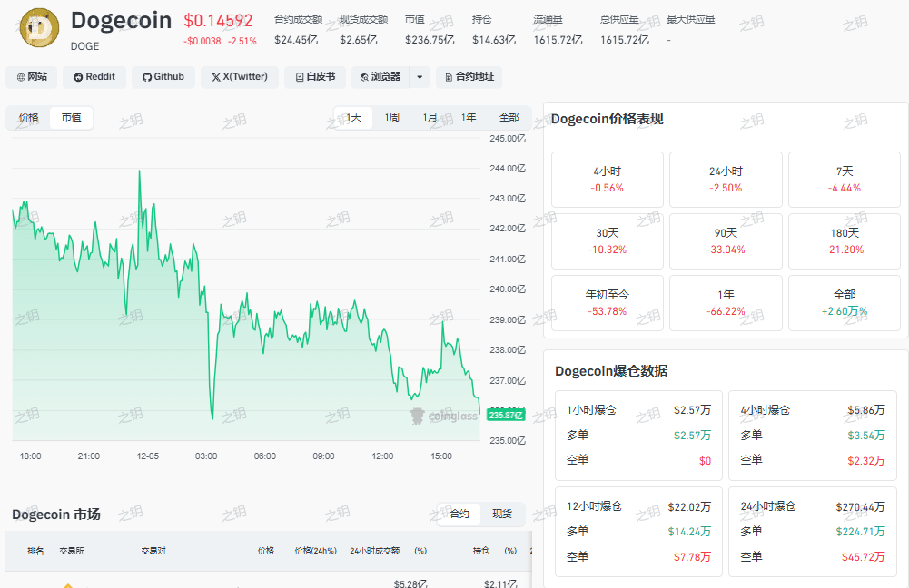Click the 4小时爆仓 total $5.86万
The image size is (909, 588).
(866, 410)
